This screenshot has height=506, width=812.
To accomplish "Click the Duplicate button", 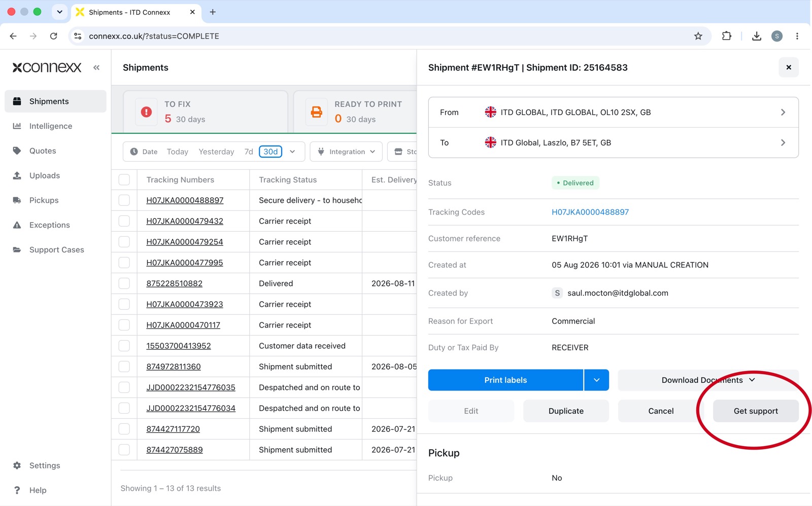I will pos(566,411).
